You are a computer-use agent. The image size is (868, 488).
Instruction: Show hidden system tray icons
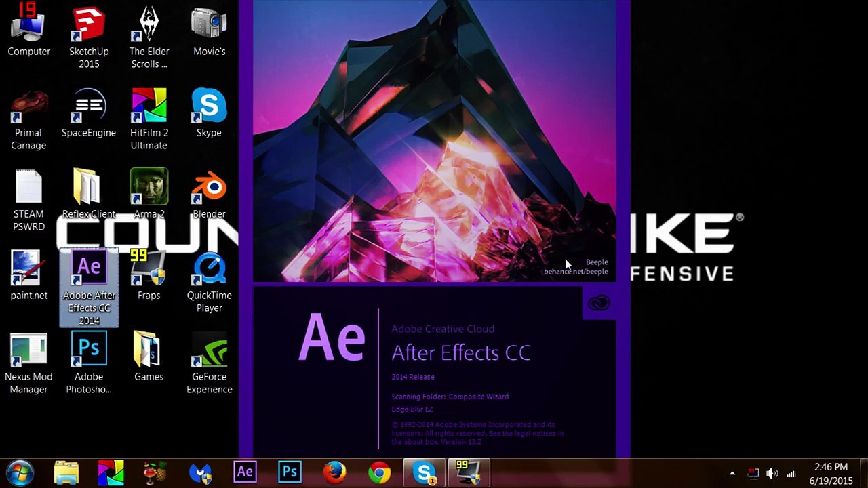pos(732,473)
